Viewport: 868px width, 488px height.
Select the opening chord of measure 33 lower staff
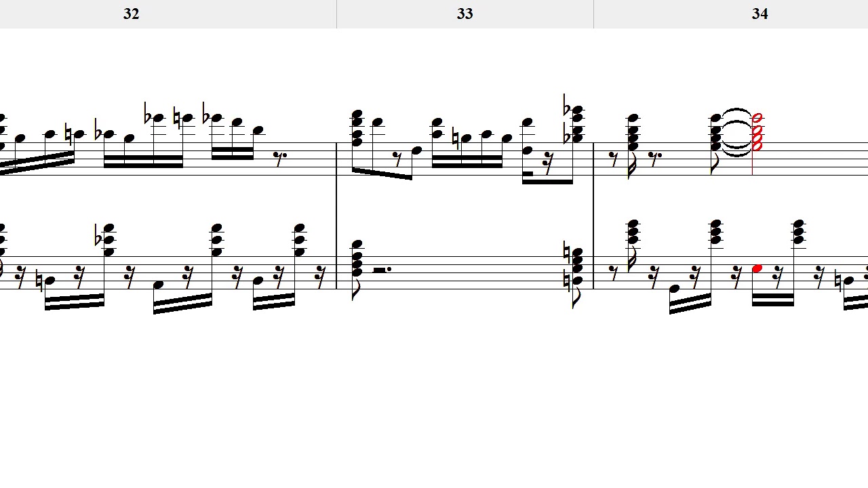click(357, 261)
